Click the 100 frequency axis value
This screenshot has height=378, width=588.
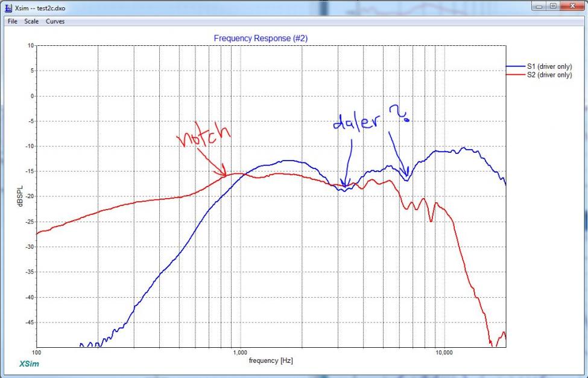click(36, 353)
